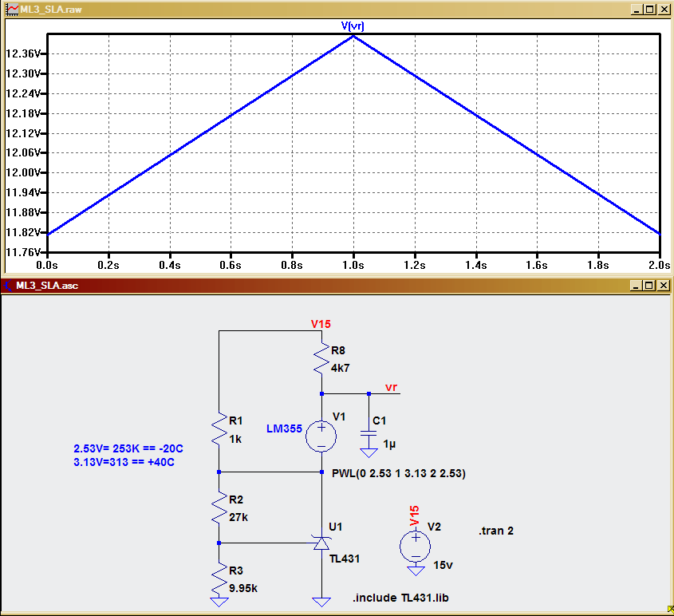
Task: Click the ground symbol under U1 TL431
Action: pos(321,602)
